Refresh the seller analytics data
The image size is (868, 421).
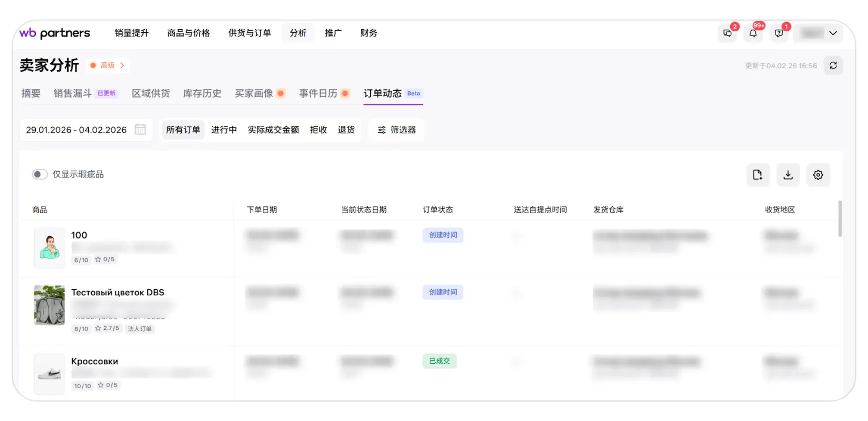click(x=833, y=65)
